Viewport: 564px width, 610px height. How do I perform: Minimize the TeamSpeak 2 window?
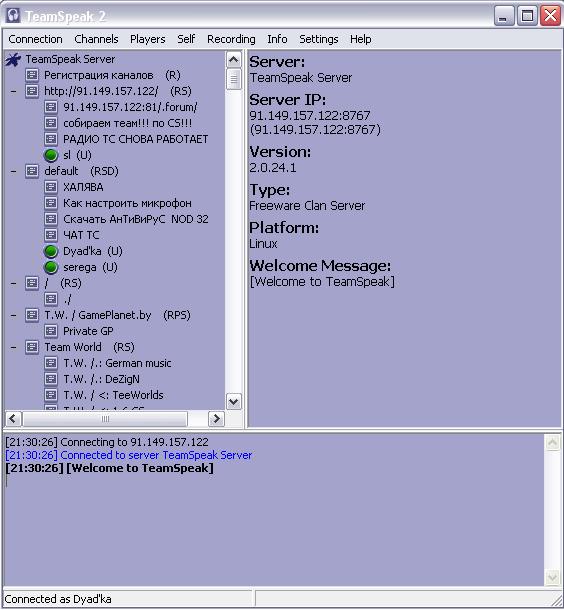[x=504, y=16]
